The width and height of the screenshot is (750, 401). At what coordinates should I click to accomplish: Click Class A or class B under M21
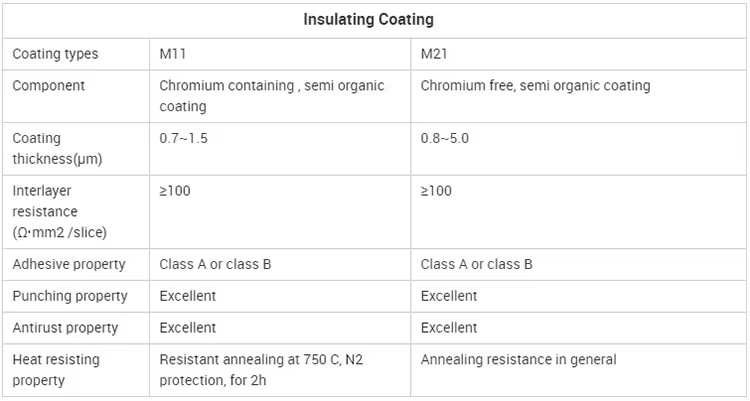[x=476, y=264]
